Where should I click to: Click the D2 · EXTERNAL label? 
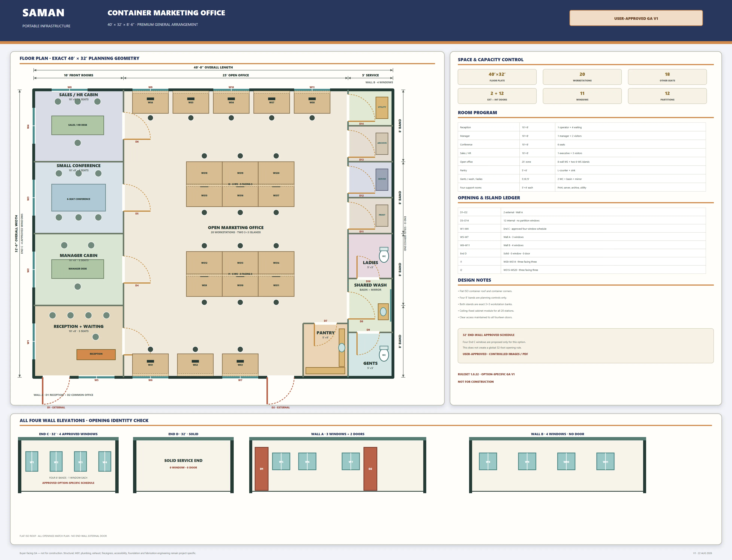280,407
